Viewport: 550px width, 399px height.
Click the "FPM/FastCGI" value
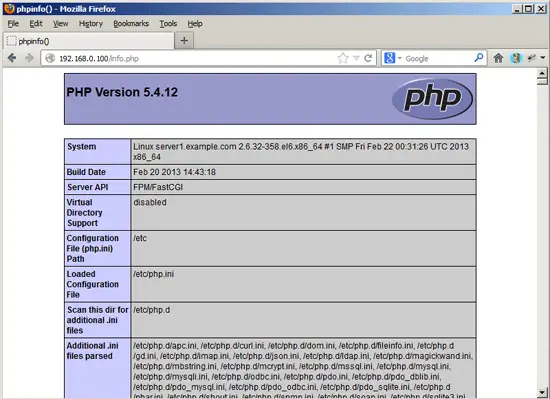158,187
